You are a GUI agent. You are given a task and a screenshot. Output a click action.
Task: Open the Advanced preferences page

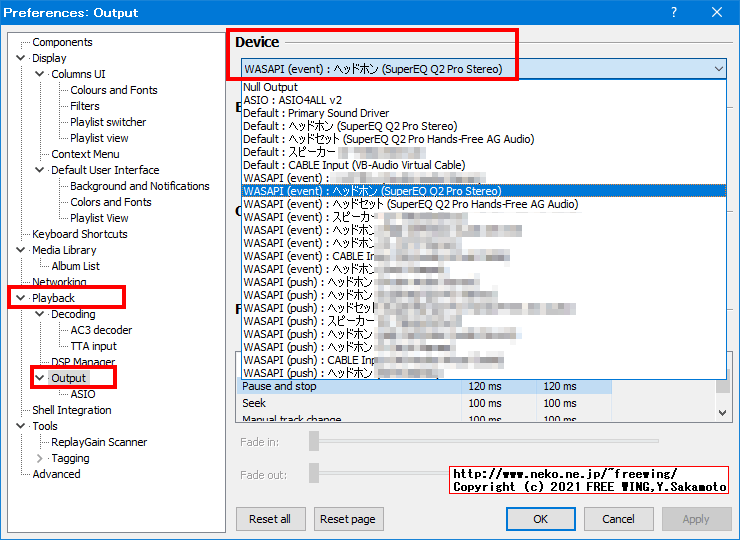point(56,474)
